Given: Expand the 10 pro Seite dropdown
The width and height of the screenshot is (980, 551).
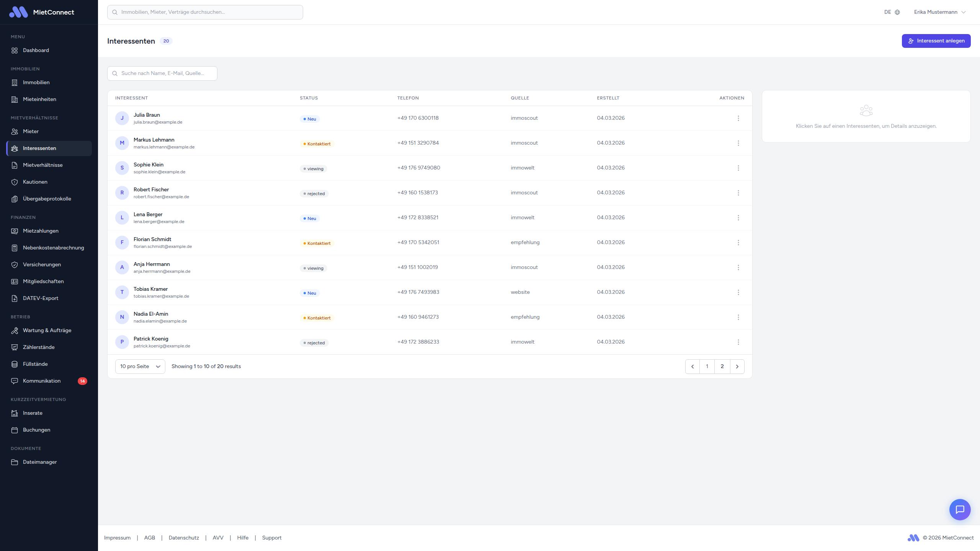Looking at the screenshot, I should coord(140,367).
